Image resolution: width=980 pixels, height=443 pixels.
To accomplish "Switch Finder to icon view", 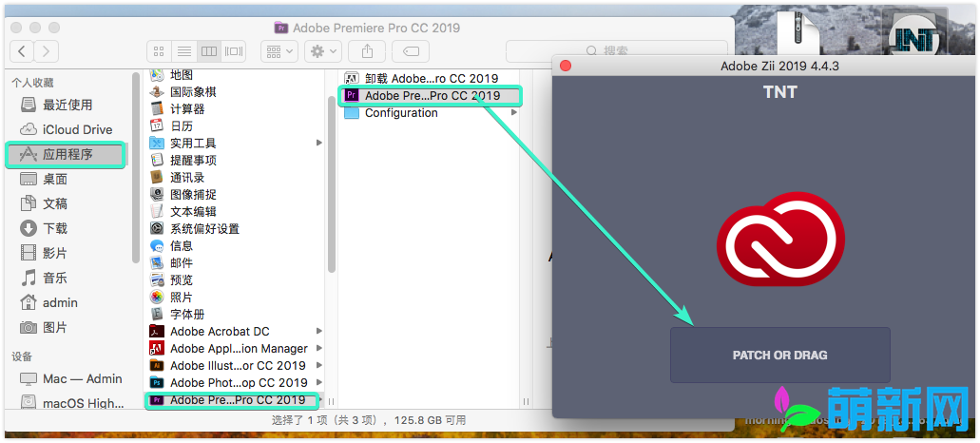I will (x=159, y=51).
